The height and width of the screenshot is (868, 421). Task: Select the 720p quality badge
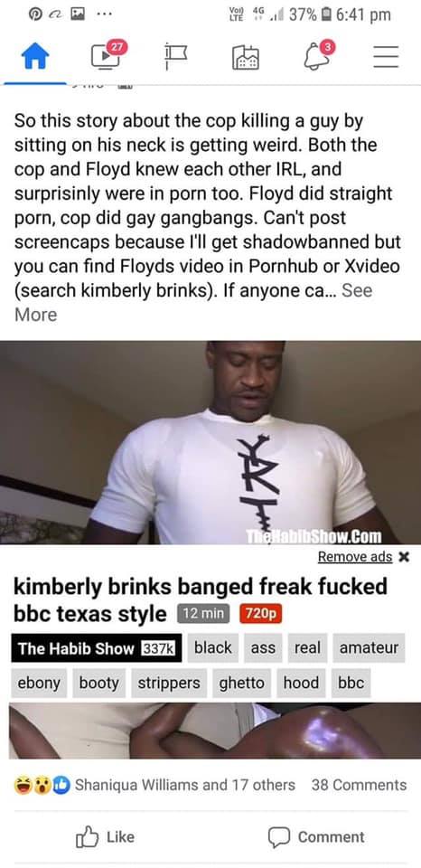coord(261,613)
